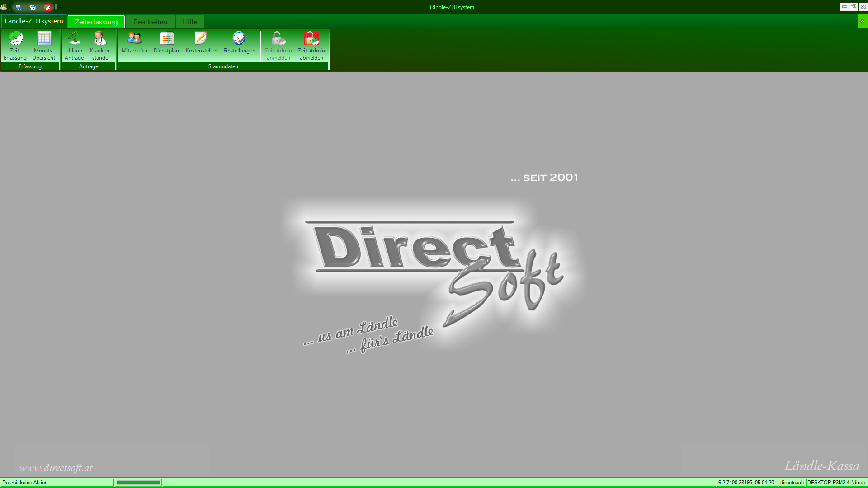Screen dimensions: 868x488
Task: Open the Ländle-ZEITsystem application menu
Action: 34,21
